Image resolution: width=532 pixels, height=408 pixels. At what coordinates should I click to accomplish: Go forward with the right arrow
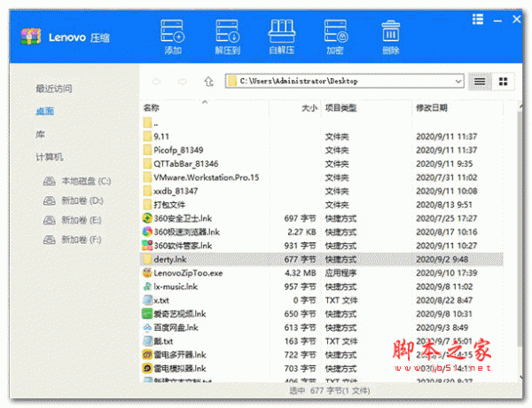pos(183,82)
